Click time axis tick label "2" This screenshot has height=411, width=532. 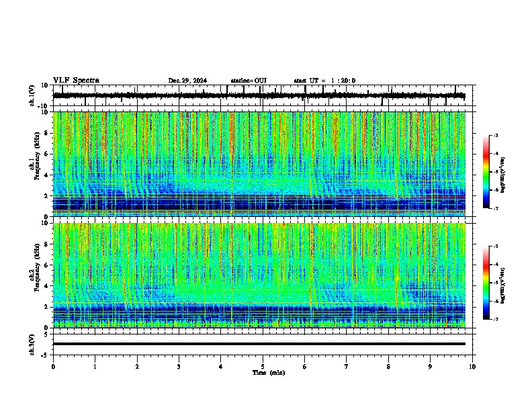point(137,367)
